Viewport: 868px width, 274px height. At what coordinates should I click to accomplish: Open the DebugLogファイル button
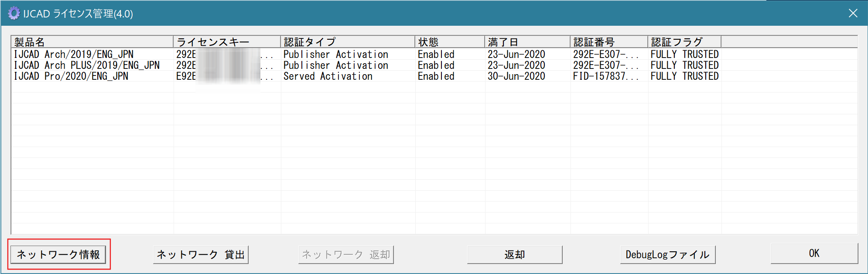click(x=668, y=254)
